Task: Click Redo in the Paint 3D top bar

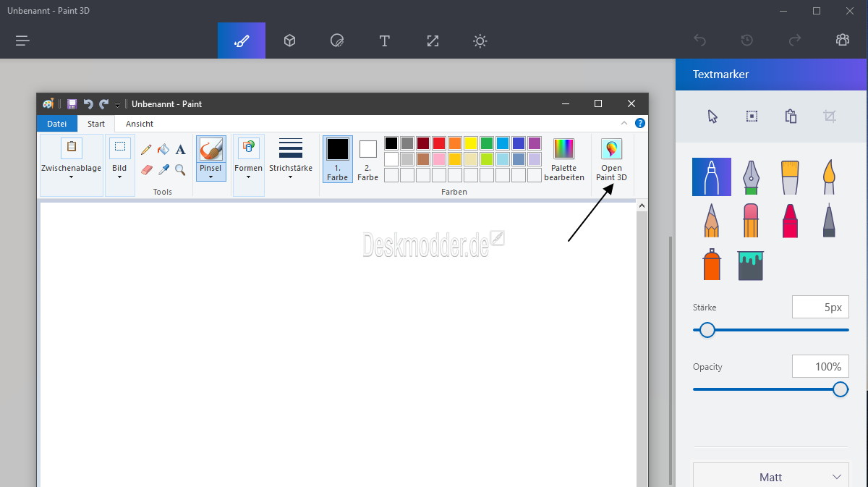Action: coord(795,41)
